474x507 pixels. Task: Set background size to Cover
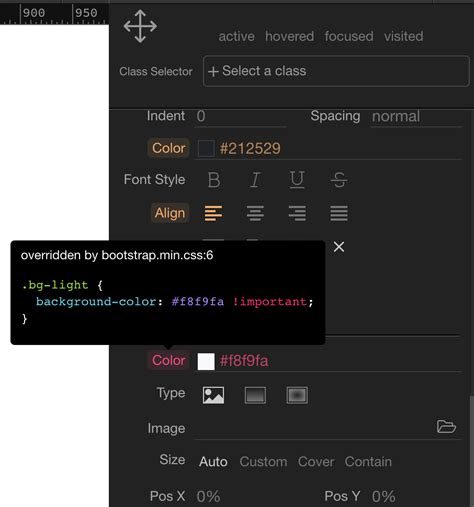(x=316, y=462)
